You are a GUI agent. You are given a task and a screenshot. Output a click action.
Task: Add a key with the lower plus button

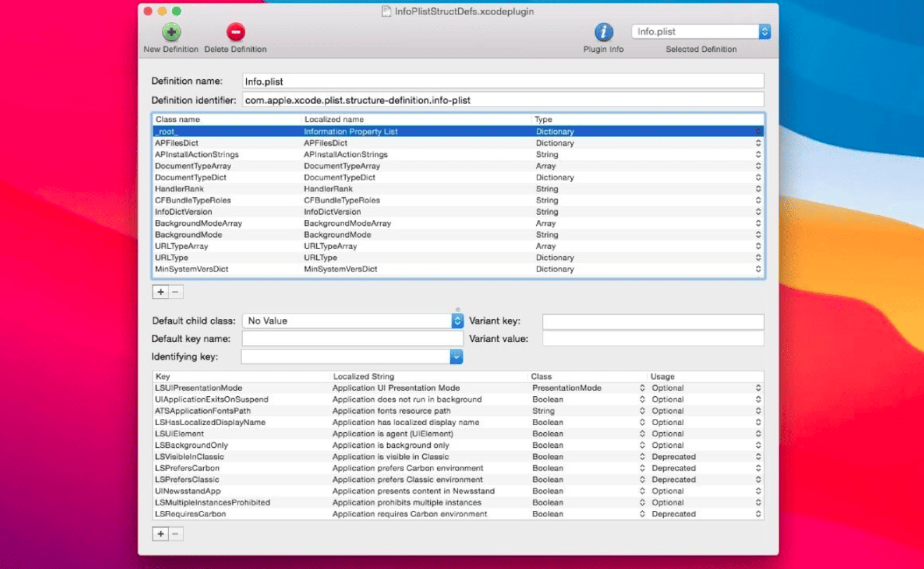pos(161,534)
